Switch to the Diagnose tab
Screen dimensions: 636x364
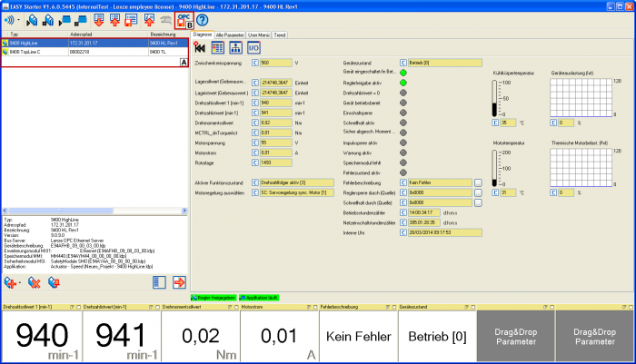[x=203, y=34]
